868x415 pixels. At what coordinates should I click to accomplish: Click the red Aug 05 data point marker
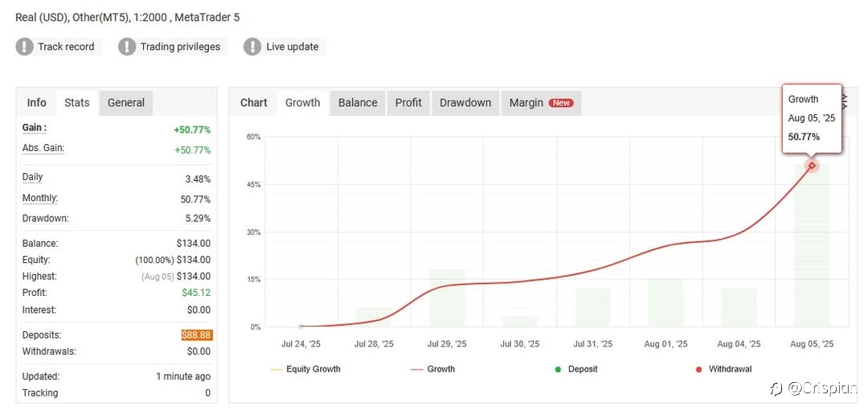coord(812,165)
